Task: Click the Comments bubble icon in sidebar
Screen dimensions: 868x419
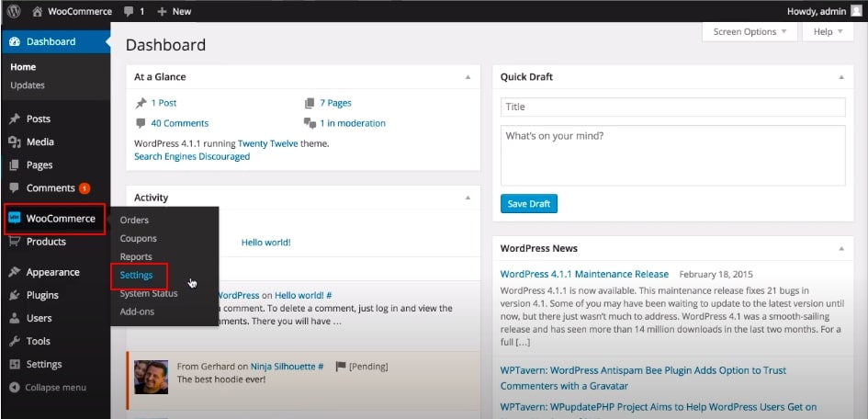Action: click(15, 187)
